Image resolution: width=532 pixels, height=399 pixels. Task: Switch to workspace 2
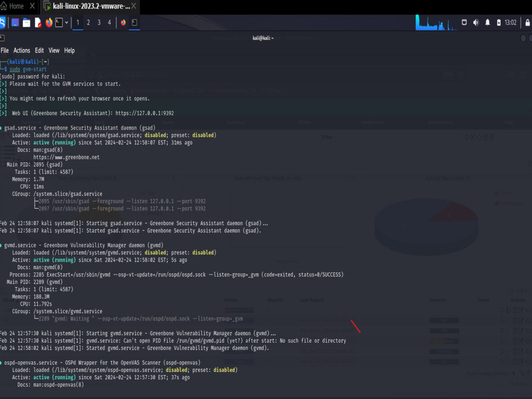(88, 22)
